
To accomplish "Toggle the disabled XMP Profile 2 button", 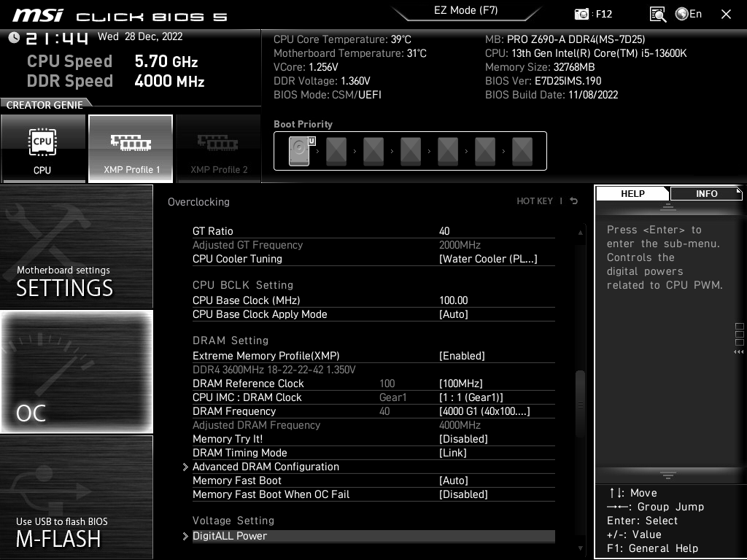I will pos(218,148).
